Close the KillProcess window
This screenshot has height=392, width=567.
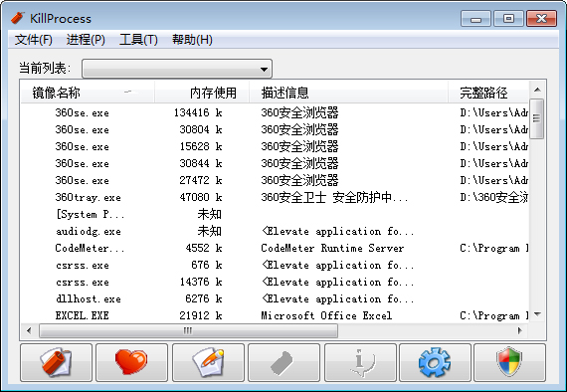[x=541, y=19]
